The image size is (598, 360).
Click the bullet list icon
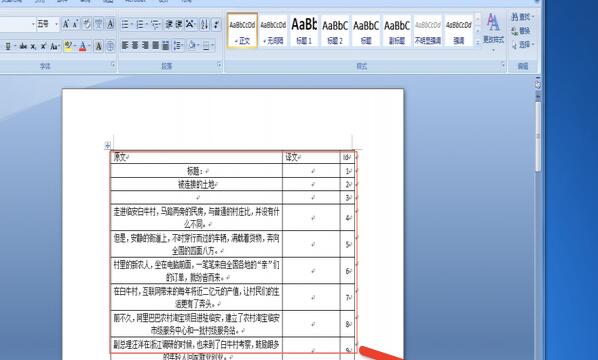pos(126,25)
